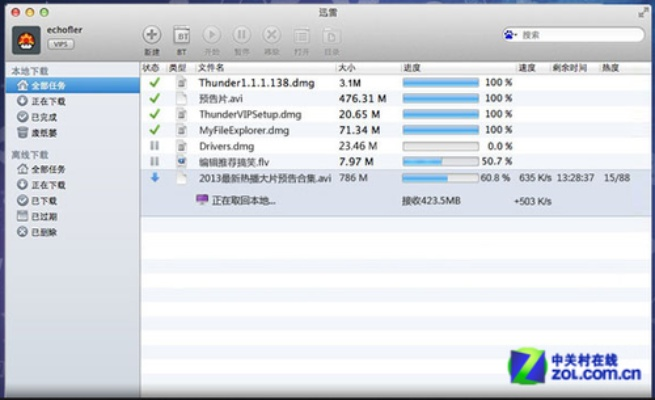Click the search field in the toolbar

pos(575,35)
